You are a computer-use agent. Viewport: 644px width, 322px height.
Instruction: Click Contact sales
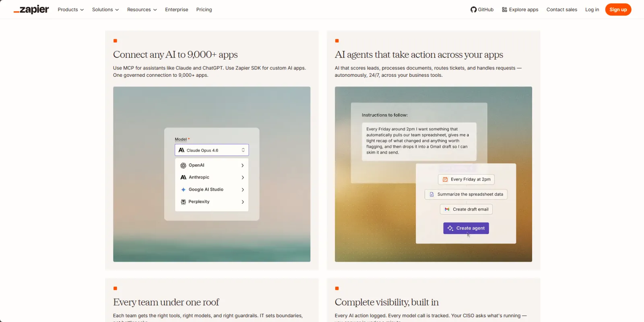coord(561,10)
